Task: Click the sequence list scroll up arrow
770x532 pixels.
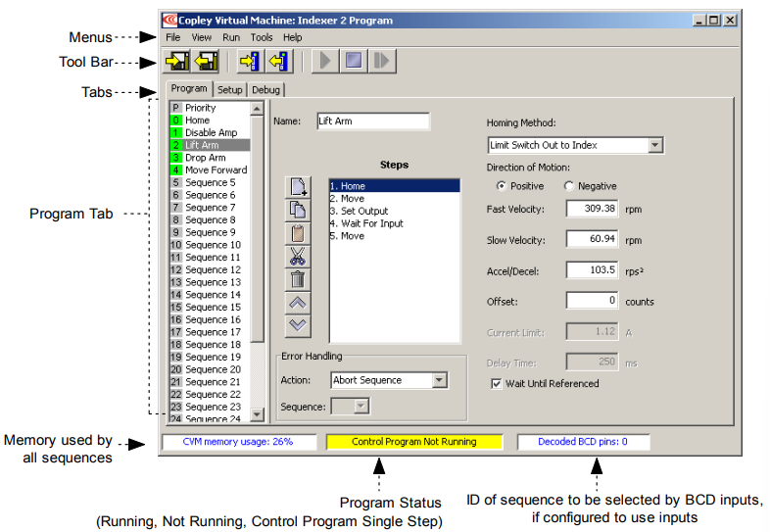Action: click(x=257, y=108)
